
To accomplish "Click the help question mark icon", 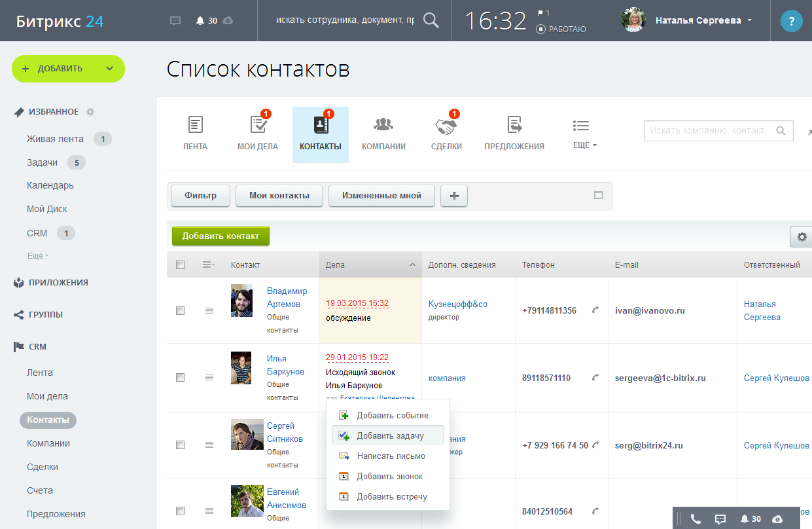I will [791, 21].
